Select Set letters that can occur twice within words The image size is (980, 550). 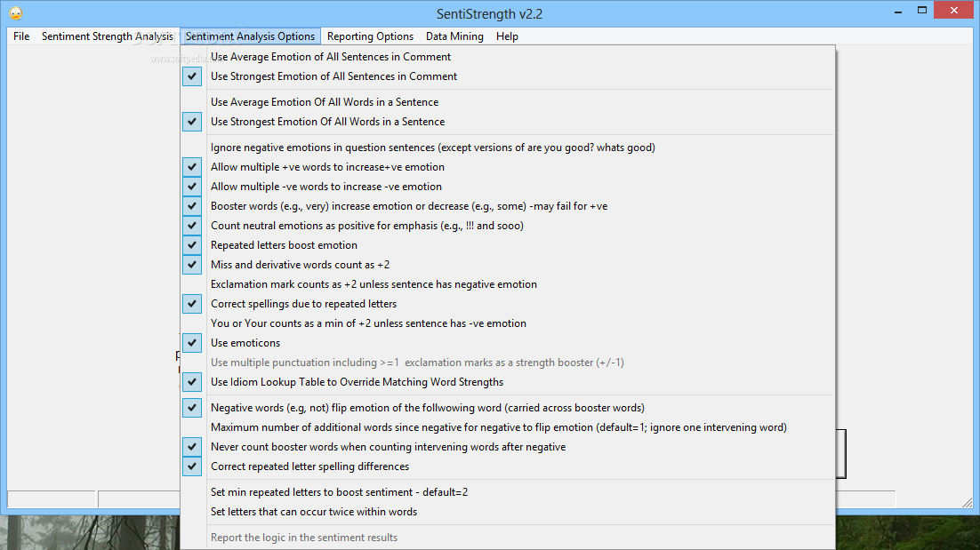508,512
